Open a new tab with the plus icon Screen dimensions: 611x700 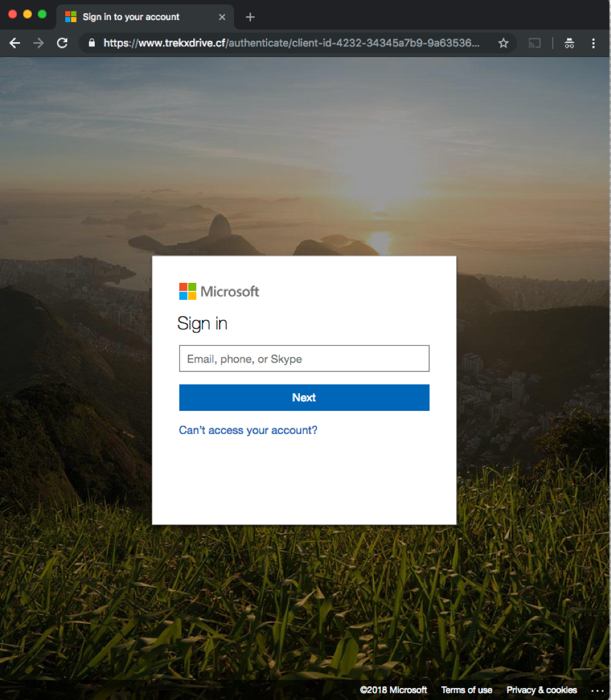250,17
